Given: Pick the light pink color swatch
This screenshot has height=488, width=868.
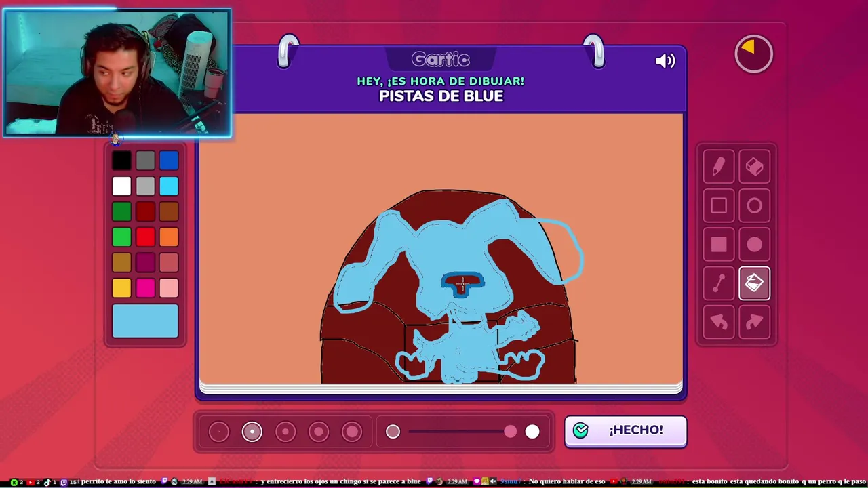Looking at the screenshot, I should 169,288.
